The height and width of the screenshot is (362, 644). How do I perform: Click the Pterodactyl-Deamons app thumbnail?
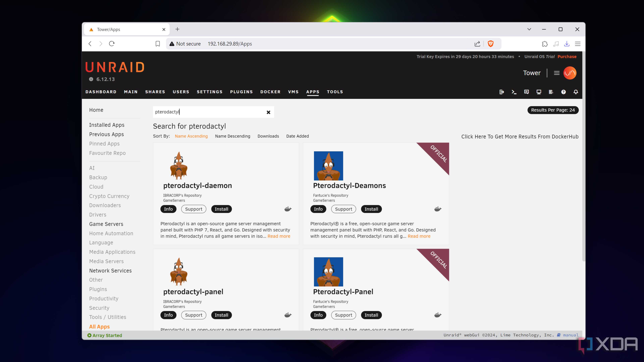[328, 166]
